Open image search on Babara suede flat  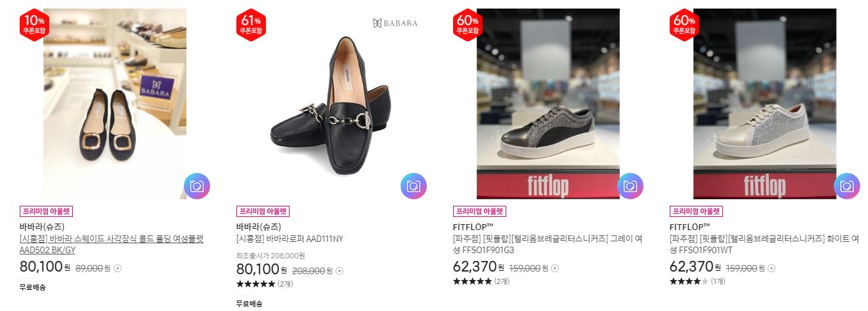[196, 186]
